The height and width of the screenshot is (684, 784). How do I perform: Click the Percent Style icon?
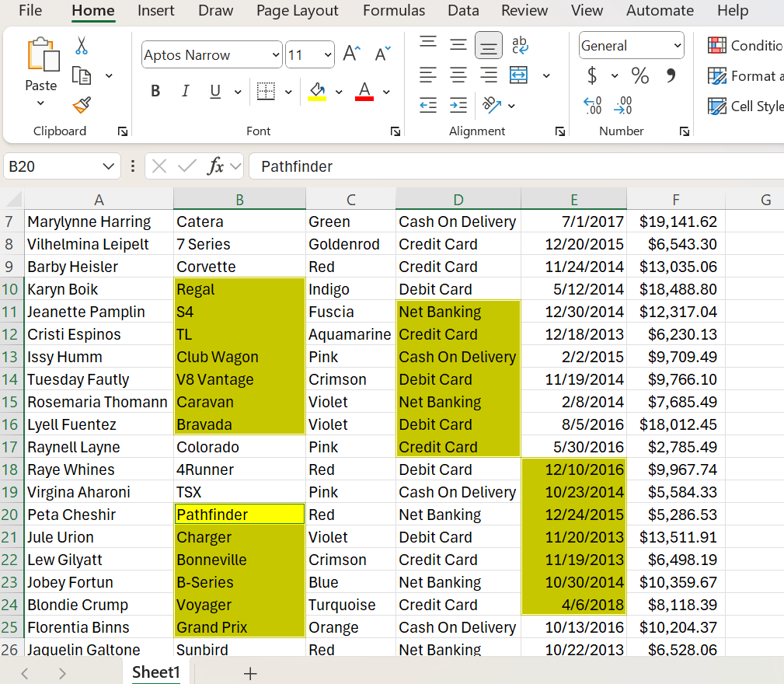(x=640, y=75)
